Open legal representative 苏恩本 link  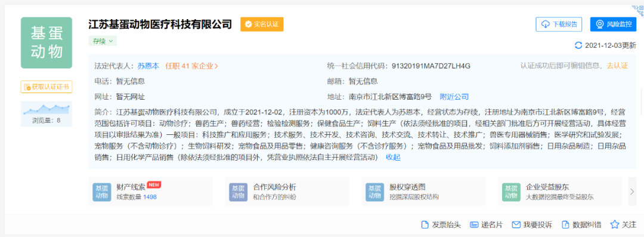(x=148, y=66)
